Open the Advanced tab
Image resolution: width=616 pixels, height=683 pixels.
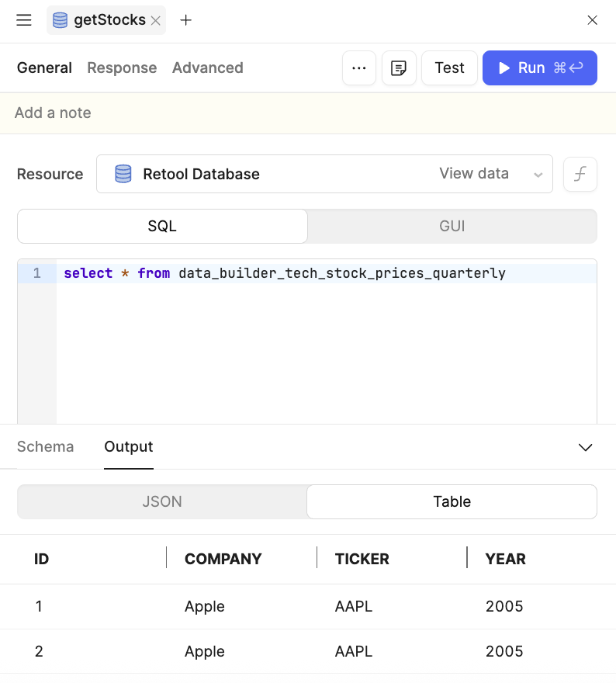pyautogui.click(x=208, y=68)
